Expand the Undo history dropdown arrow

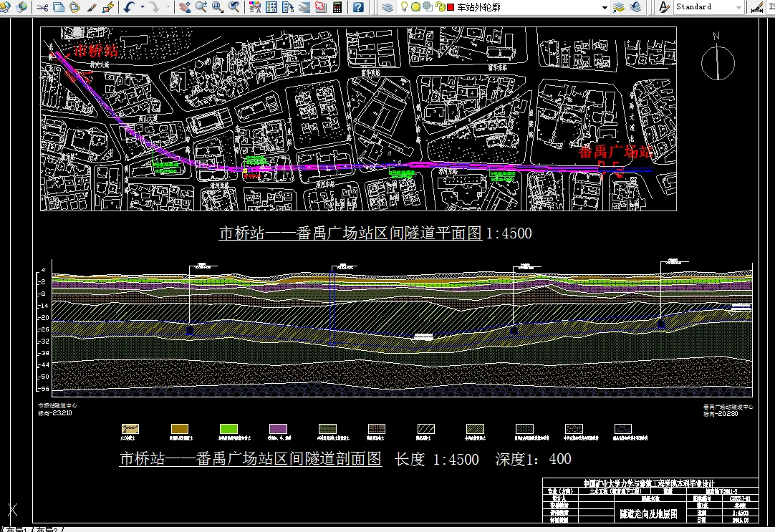tap(142, 7)
